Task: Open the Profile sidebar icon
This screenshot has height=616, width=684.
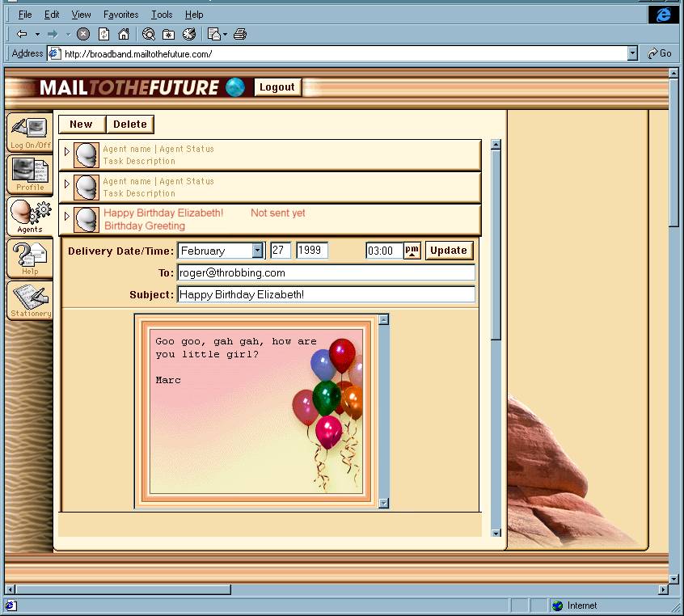Action: [30, 174]
